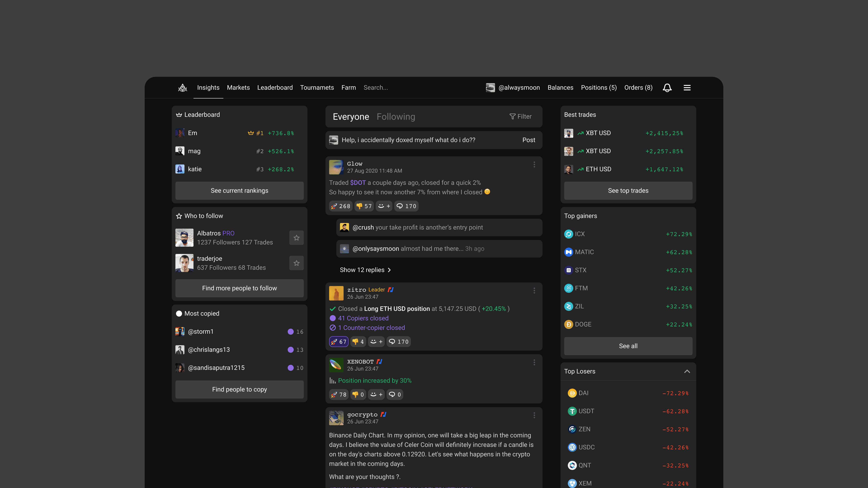Switch to the Farm tab
868x488 pixels.
[x=348, y=88]
